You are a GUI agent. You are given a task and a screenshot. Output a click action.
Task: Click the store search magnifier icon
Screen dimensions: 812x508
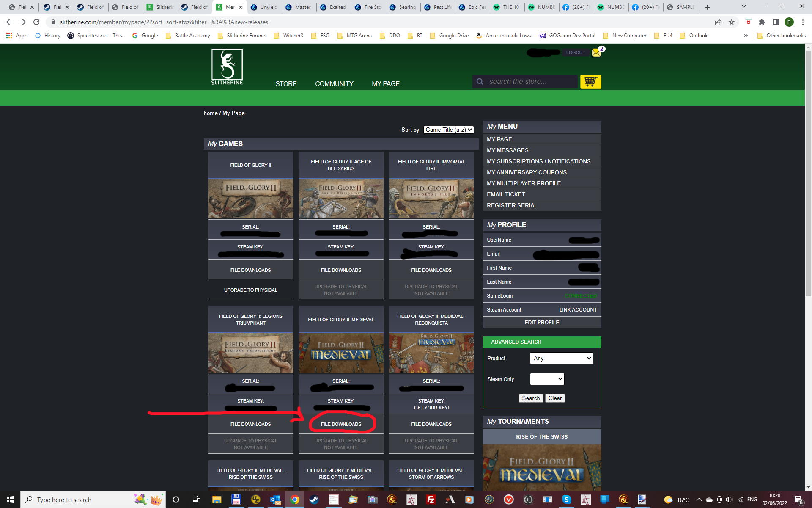pos(480,81)
